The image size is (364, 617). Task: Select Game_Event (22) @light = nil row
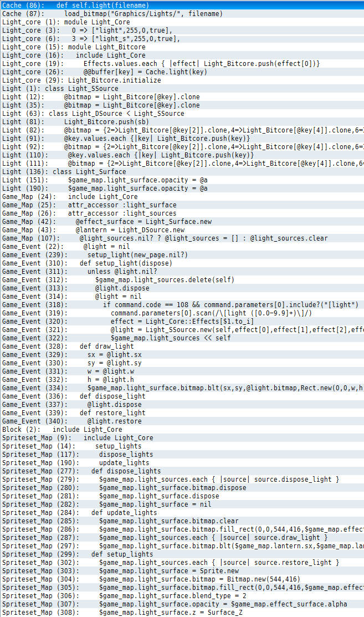click(182, 247)
